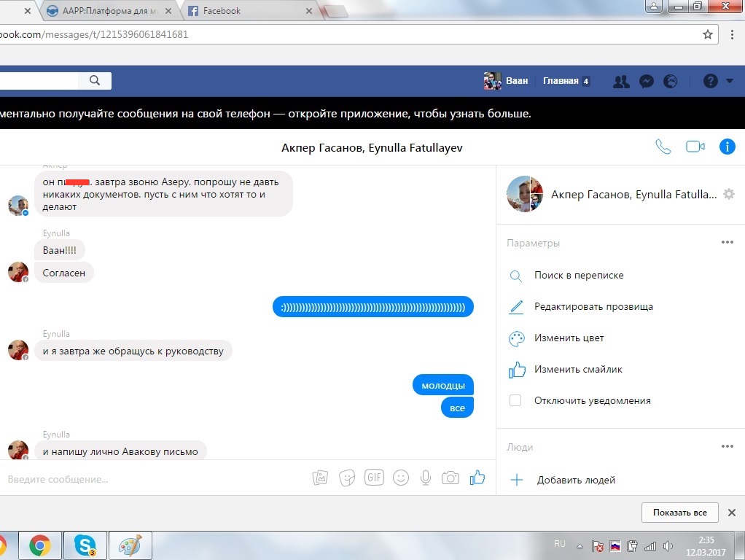Open Параметры section more options dots
This screenshot has height=560, width=745.
(x=728, y=242)
